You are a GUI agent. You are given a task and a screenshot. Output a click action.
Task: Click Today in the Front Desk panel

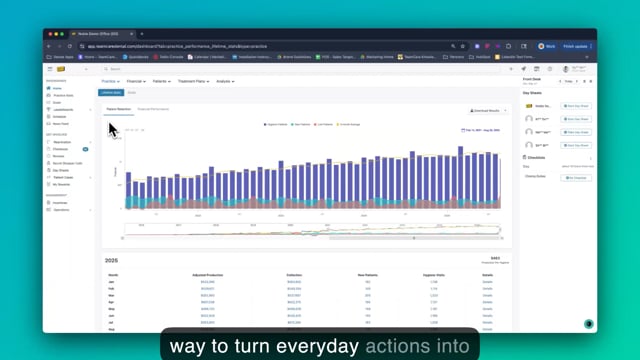point(569,81)
